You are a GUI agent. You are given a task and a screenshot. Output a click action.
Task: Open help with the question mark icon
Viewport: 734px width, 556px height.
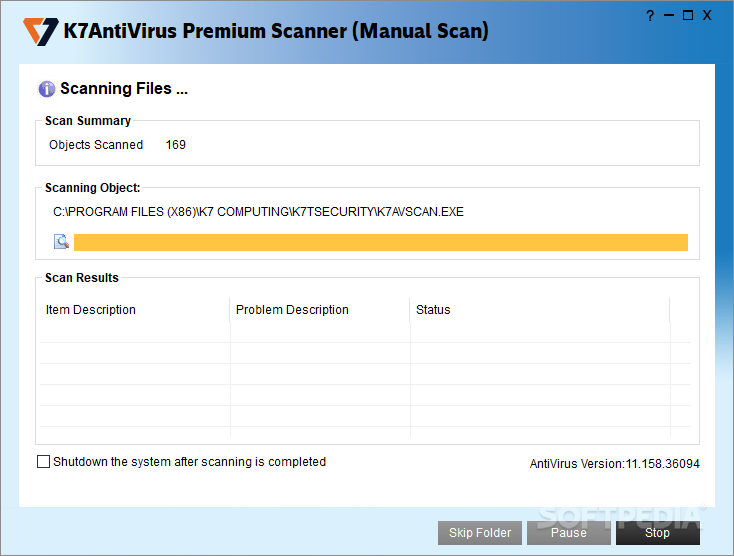[650, 16]
